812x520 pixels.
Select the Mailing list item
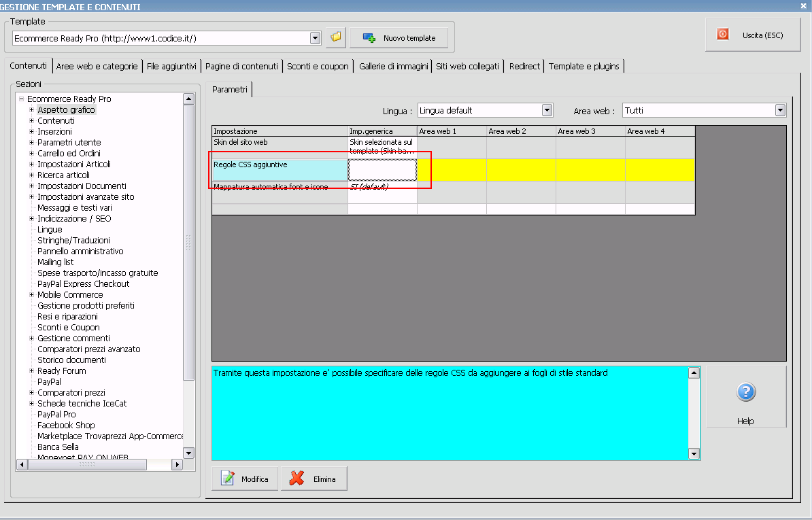pos(55,262)
